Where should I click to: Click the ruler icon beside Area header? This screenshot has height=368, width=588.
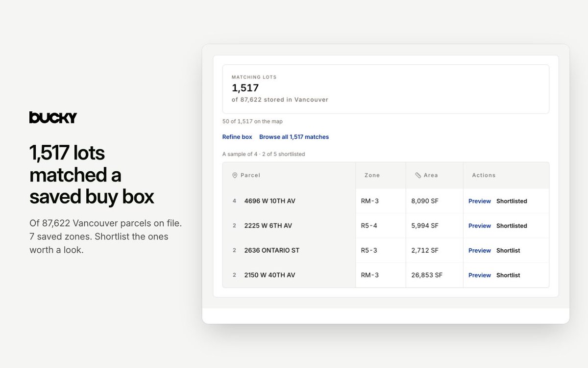click(x=418, y=175)
